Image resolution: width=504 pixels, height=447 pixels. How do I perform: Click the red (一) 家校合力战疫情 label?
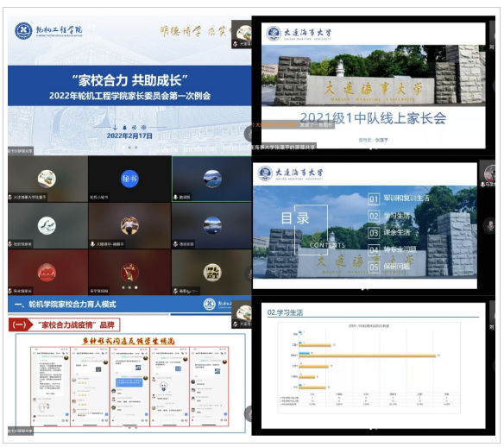(64, 324)
